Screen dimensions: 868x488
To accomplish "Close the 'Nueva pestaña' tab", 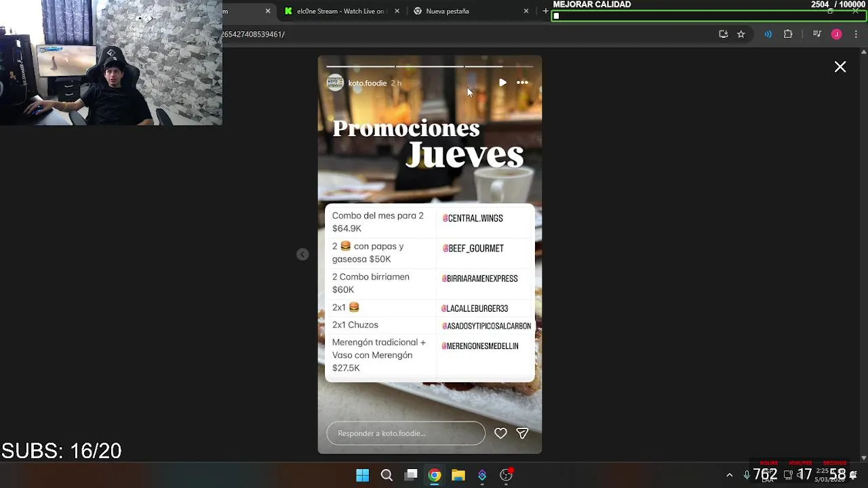I will tap(526, 11).
